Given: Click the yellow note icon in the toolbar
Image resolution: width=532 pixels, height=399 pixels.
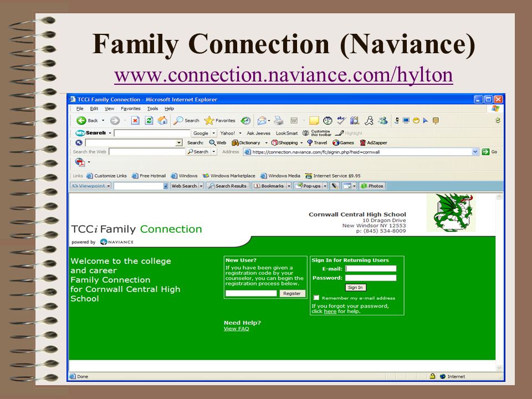Looking at the screenshot, I should click(314, 120).
